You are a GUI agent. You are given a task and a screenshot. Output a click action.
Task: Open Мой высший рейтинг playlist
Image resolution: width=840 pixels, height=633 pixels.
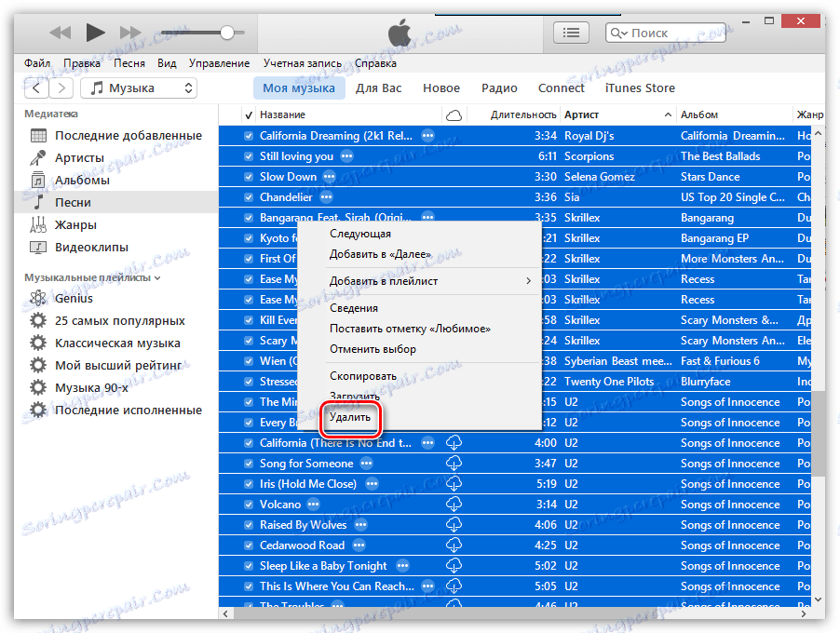tap(116, 366)
